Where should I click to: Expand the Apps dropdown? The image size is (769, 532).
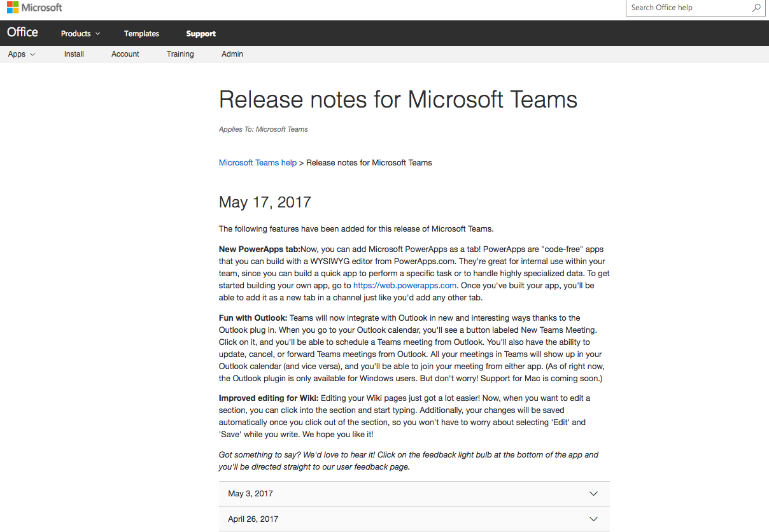tap(22, 54)
